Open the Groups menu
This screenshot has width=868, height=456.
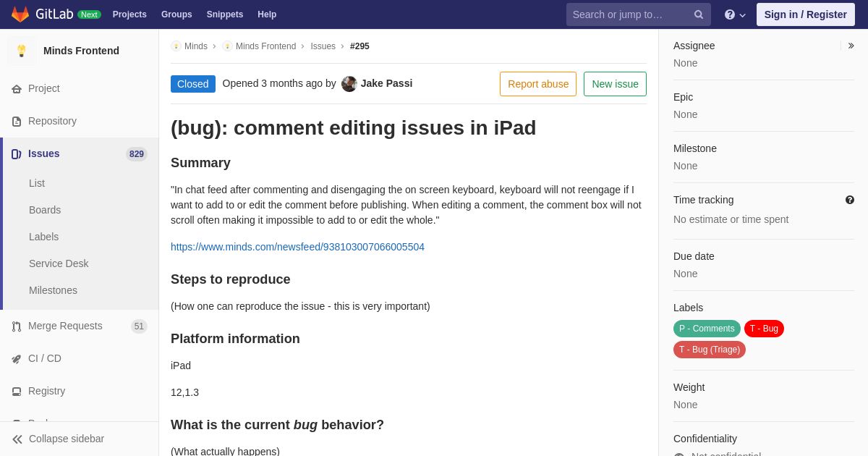(176, 14)
